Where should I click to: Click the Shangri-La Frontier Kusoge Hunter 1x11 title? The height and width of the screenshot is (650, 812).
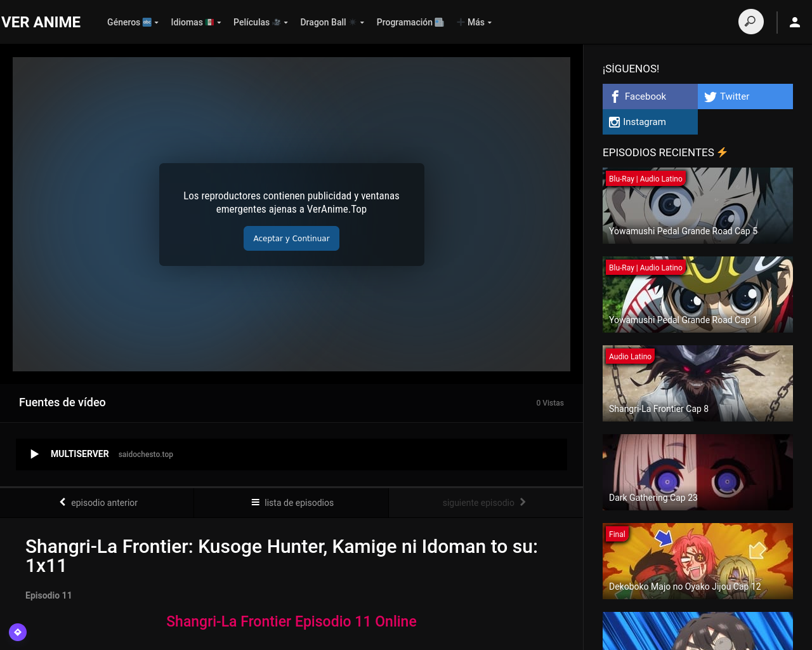click(282, 556)
